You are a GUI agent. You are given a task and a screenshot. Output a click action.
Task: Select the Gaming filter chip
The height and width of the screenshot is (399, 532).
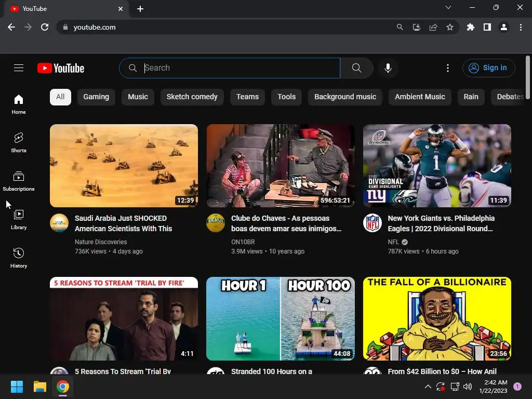tap(96, 97)
